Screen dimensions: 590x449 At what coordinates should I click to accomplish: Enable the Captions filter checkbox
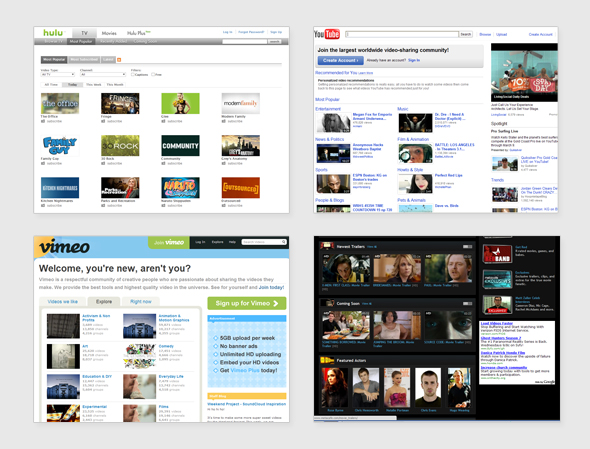[x=132, y=75]
